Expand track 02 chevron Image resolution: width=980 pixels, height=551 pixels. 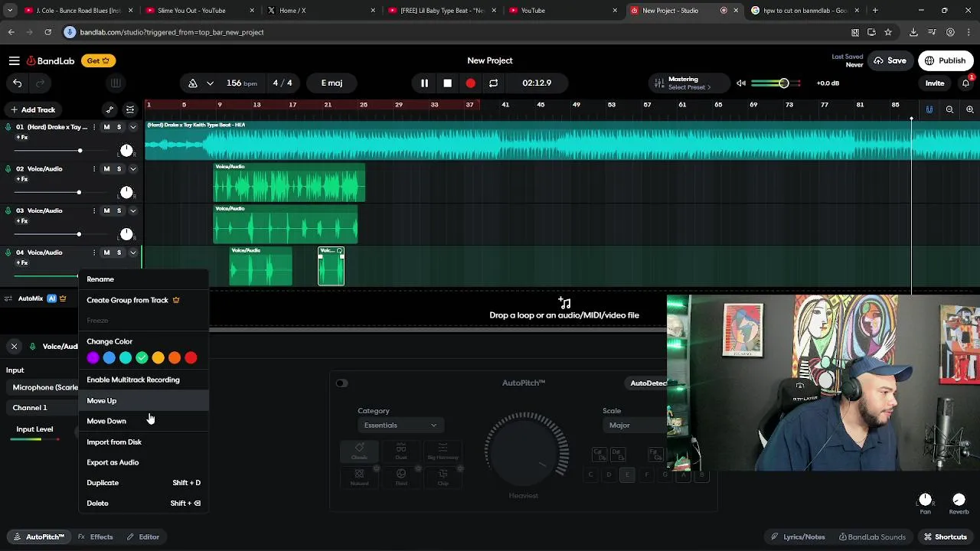132,168
